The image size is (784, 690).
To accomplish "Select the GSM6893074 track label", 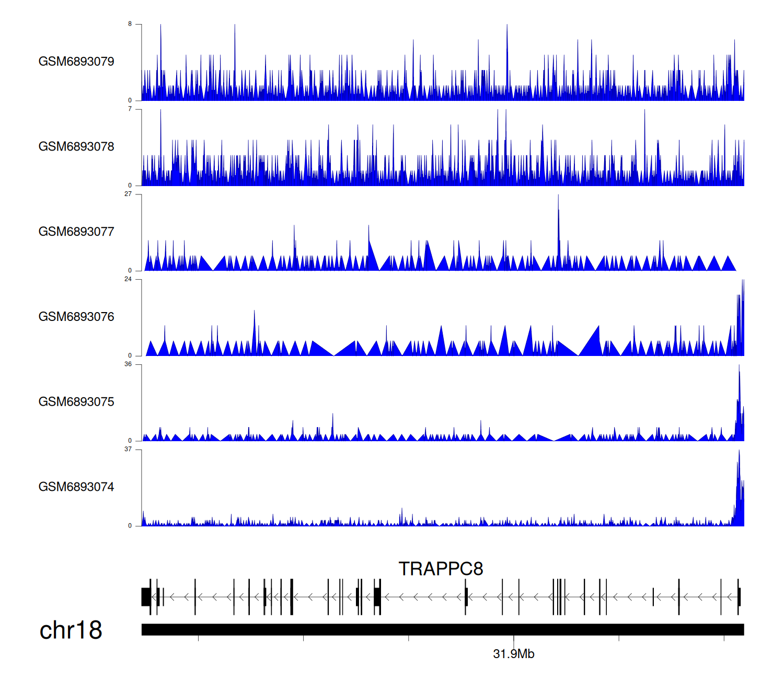I will (x=76, y=487).
